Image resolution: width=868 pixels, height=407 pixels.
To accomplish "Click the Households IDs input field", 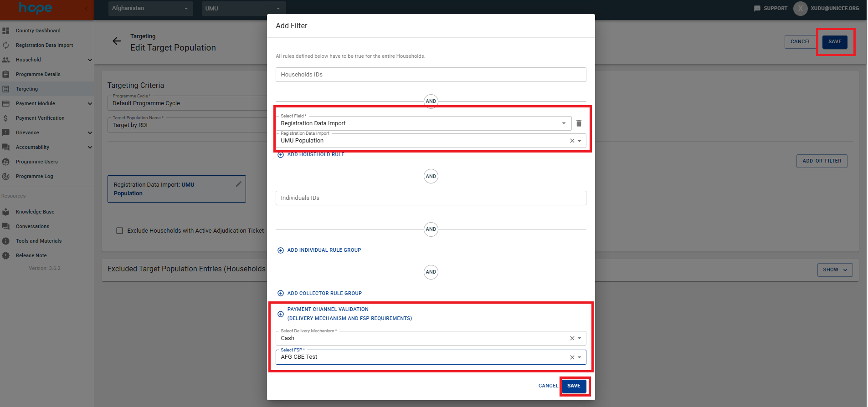I will tap(431, 75).
